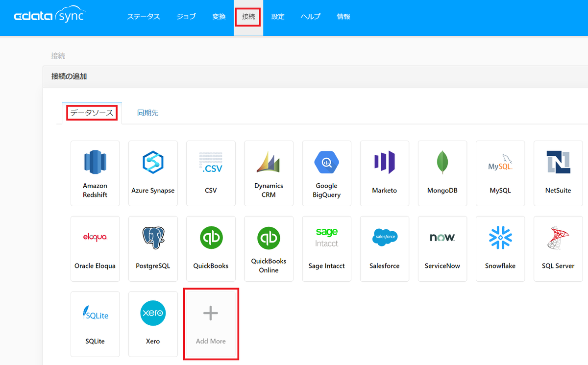Select the Sage Intacct connector
Image resolution: width=588 pixels, height=365 pixels.
coord(326,249)
